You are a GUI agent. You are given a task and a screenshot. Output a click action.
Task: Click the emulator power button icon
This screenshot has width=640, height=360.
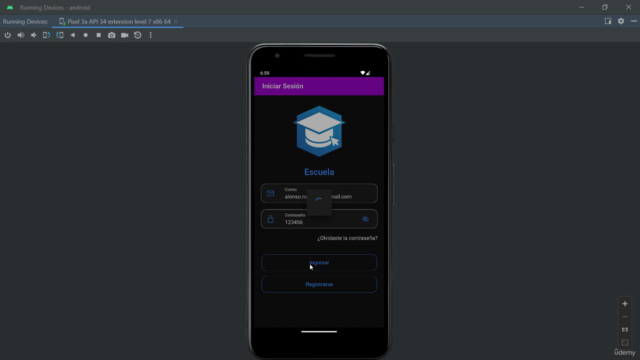(x=7, y=35)
